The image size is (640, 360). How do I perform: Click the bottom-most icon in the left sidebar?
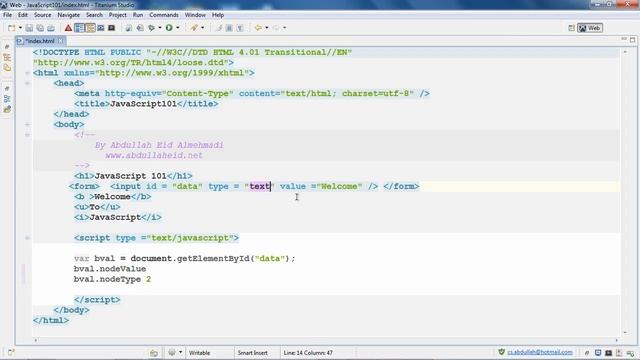coord(7,109)
